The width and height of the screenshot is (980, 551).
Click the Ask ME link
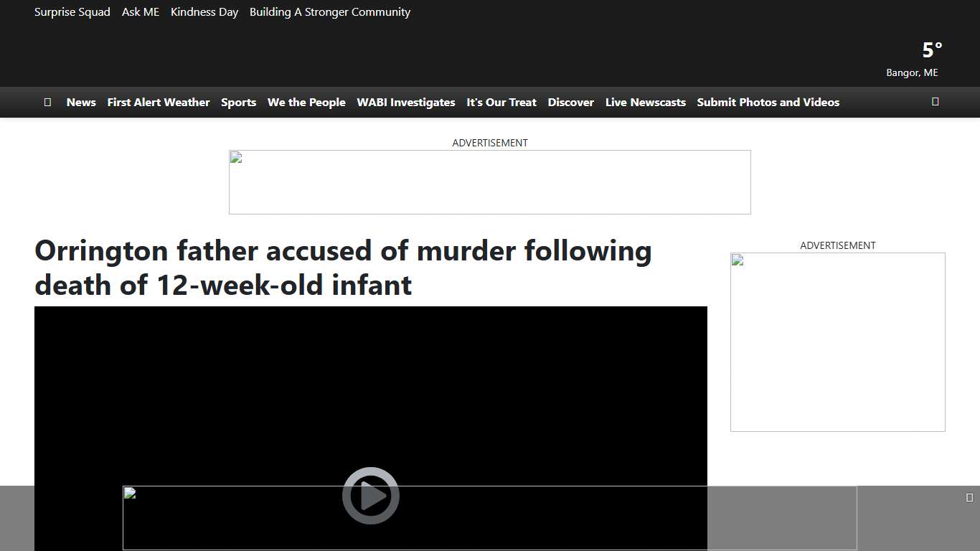(141, 12)
